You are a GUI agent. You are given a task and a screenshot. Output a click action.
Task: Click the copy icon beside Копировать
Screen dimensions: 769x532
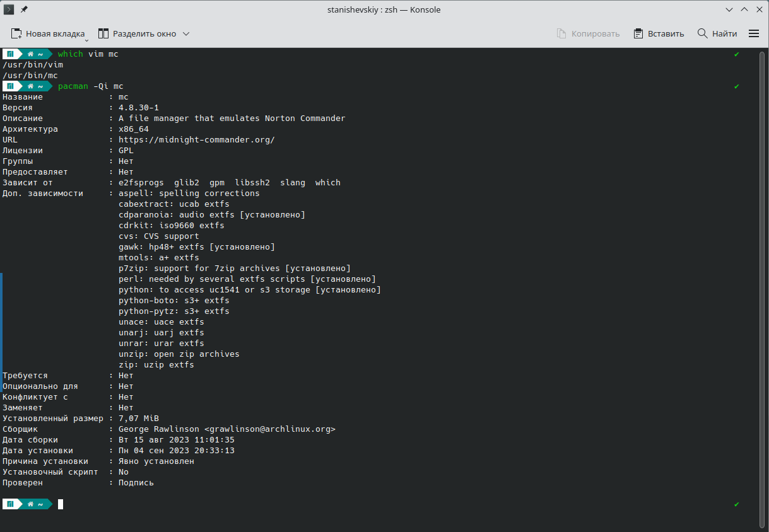point(561,33)
